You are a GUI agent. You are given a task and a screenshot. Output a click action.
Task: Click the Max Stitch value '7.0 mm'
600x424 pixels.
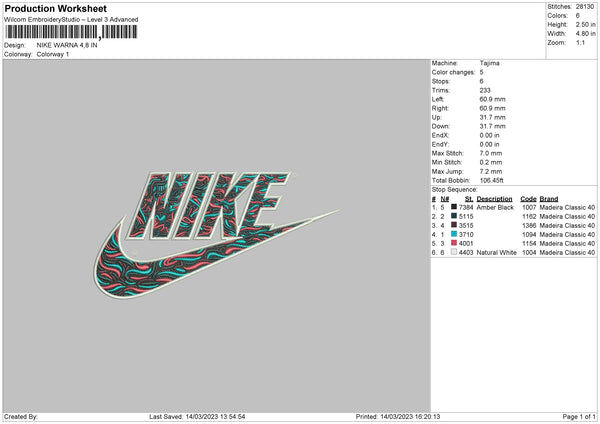[491, 153]
